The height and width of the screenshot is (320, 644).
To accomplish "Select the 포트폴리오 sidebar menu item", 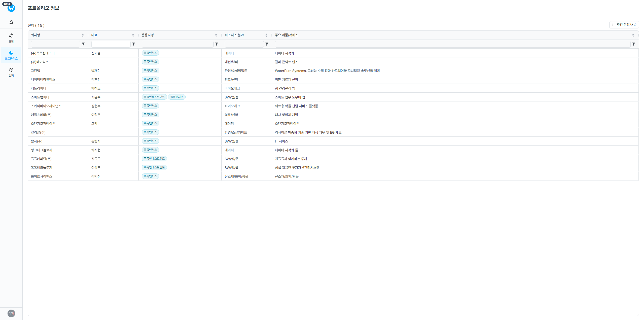I will (11, 55).
